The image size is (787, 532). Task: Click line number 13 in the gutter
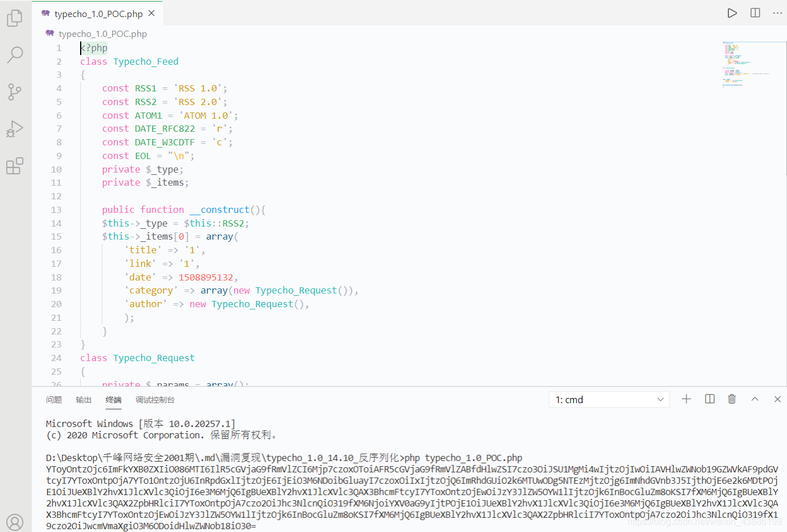point(56,210)
